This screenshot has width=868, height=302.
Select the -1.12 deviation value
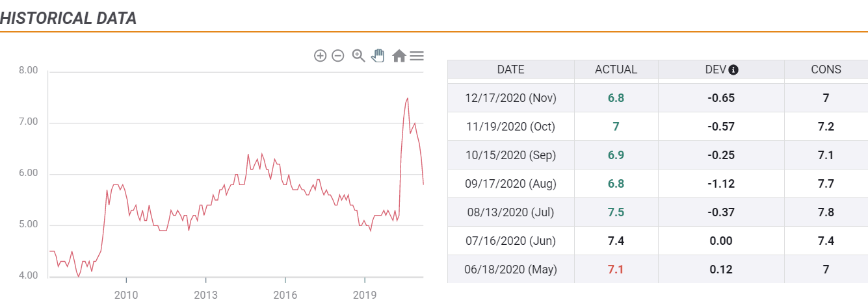click(720, 184)
